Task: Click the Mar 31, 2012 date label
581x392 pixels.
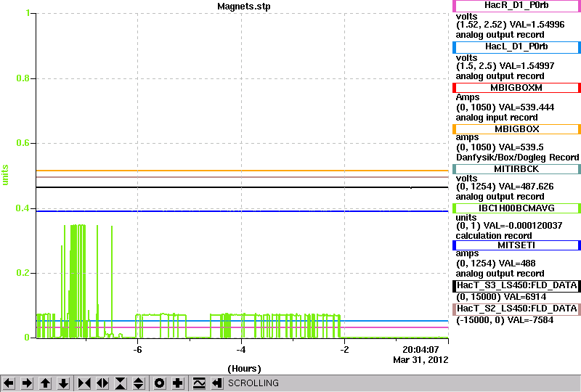Action: tap(420, 360)
